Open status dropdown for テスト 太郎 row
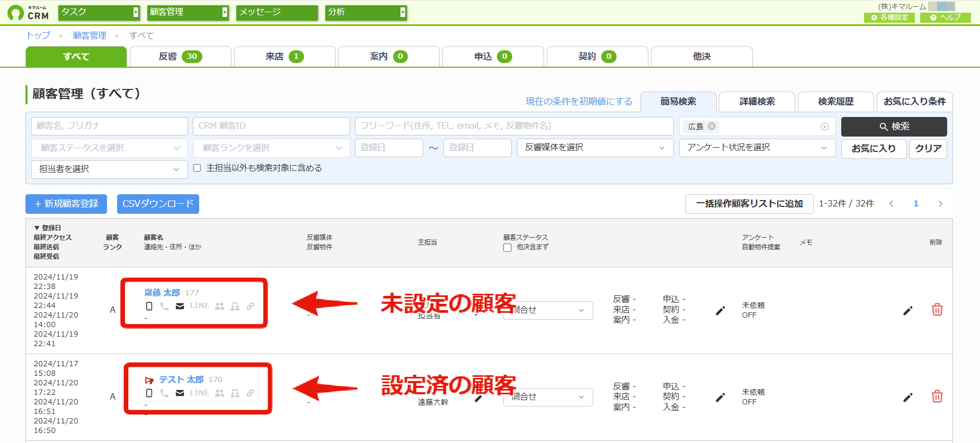This screenshot has width=980, height=443. [548, 397]
